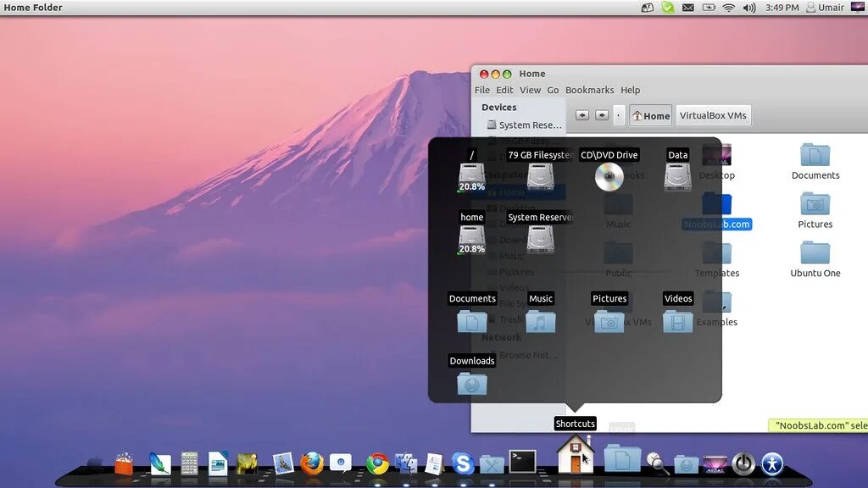Open the Ubuntu Software Center bag icon in dock

point(124,463)
